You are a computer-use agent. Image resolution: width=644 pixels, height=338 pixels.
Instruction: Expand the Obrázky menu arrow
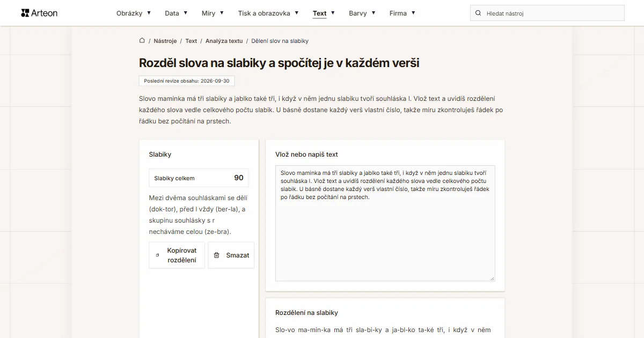coord(149,13)
